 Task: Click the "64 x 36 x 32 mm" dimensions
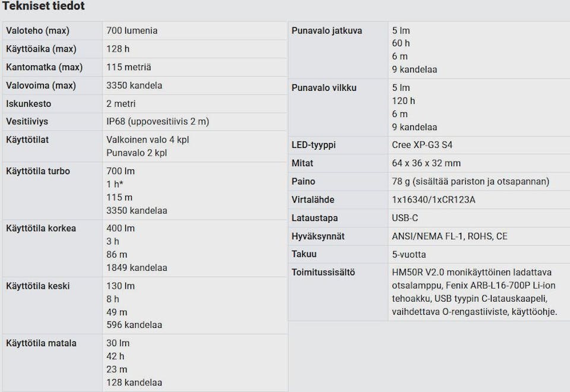[x=426, y=163]
